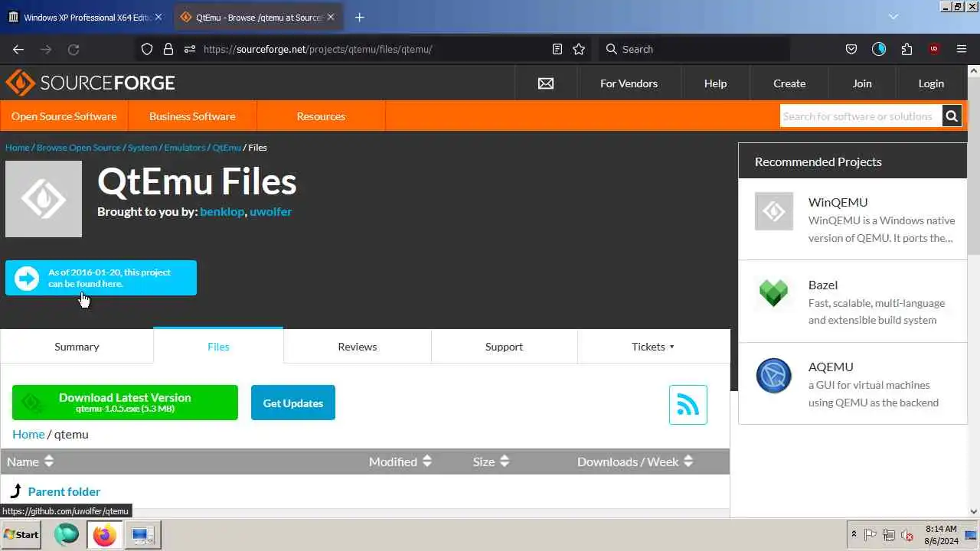
Task: Toggle reader view icon in address bar
Action: point(557,49)
